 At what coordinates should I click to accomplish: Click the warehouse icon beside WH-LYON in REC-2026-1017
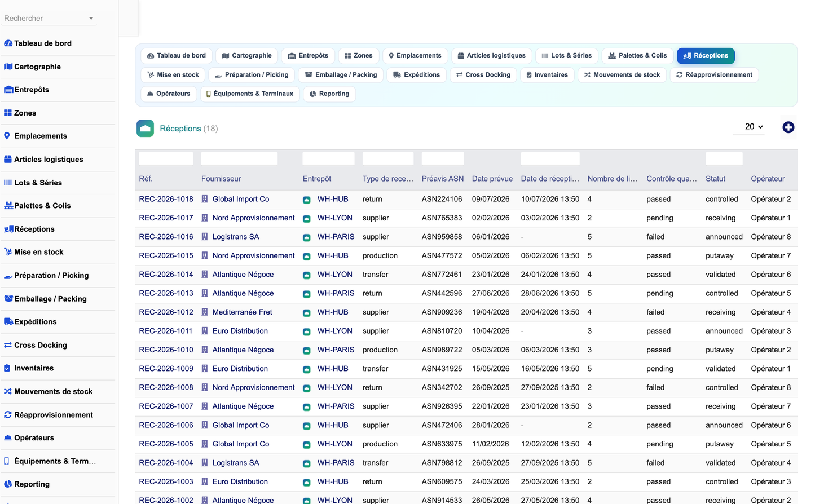click(x=307, y=219)
